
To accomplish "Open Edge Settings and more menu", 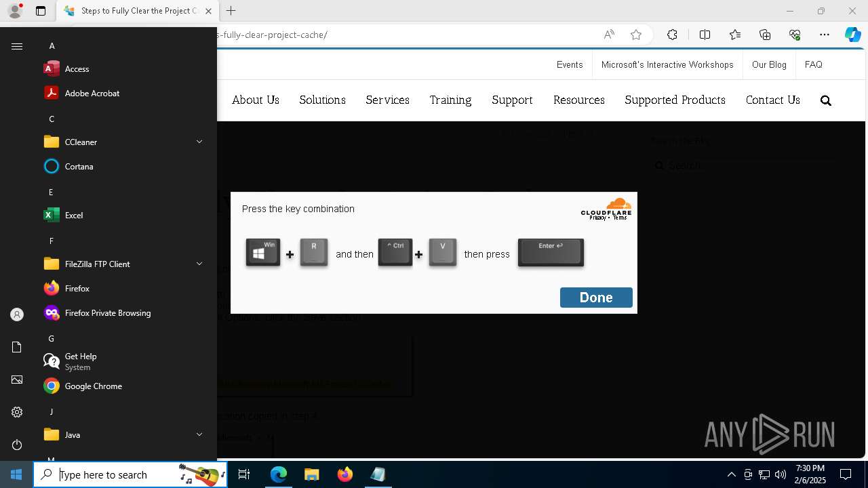I will click(x=825, y=35).
